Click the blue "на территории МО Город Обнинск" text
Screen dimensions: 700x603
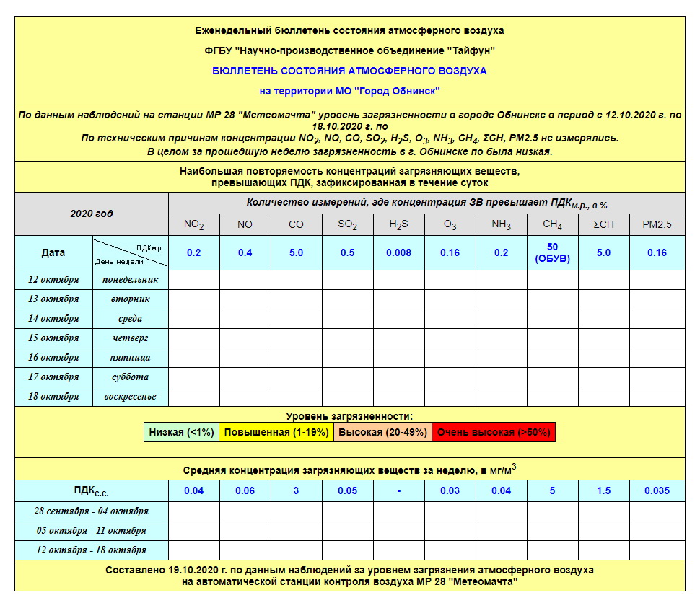349,91
